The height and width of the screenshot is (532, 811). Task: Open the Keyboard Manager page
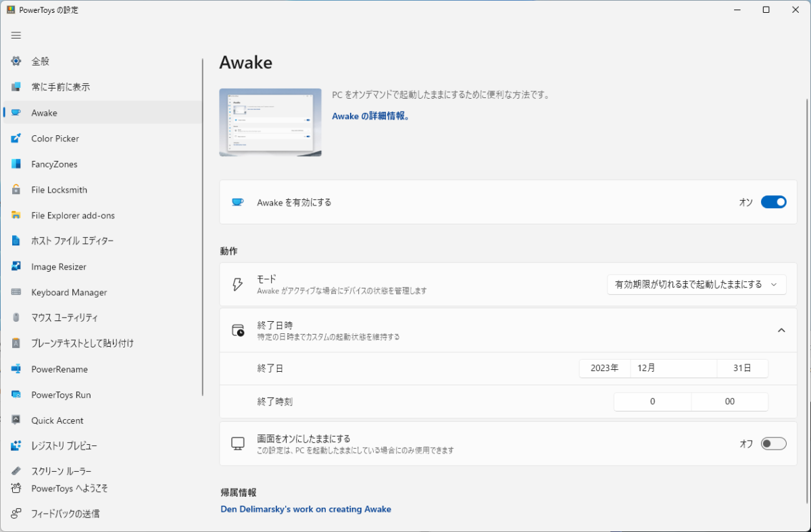coord(103,293)
